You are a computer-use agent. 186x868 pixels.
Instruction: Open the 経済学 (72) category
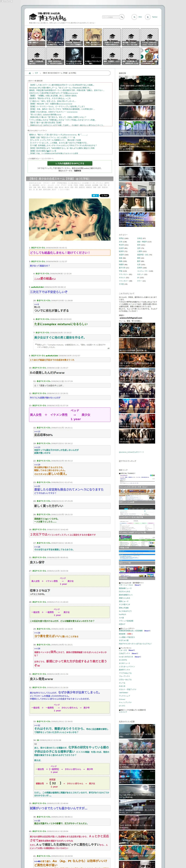tap(123, 251)
